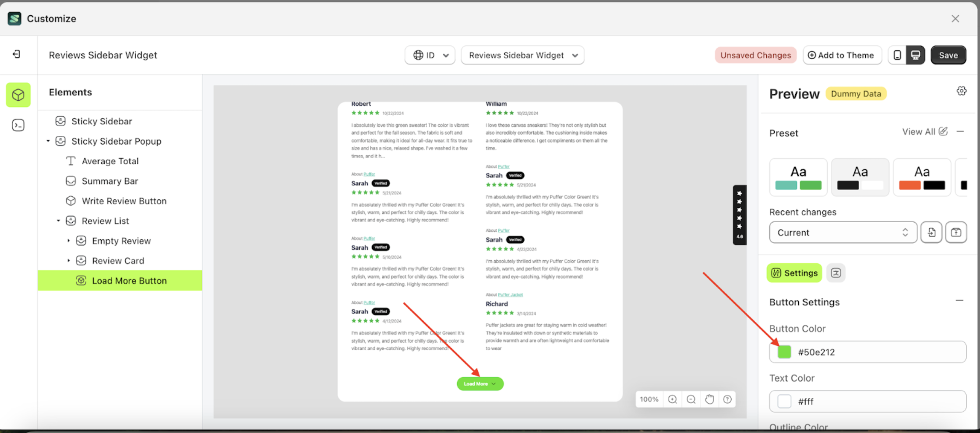980x433 pixels.
Task: Zoom in on the preview canvas
Action: [x=673, y=399]
